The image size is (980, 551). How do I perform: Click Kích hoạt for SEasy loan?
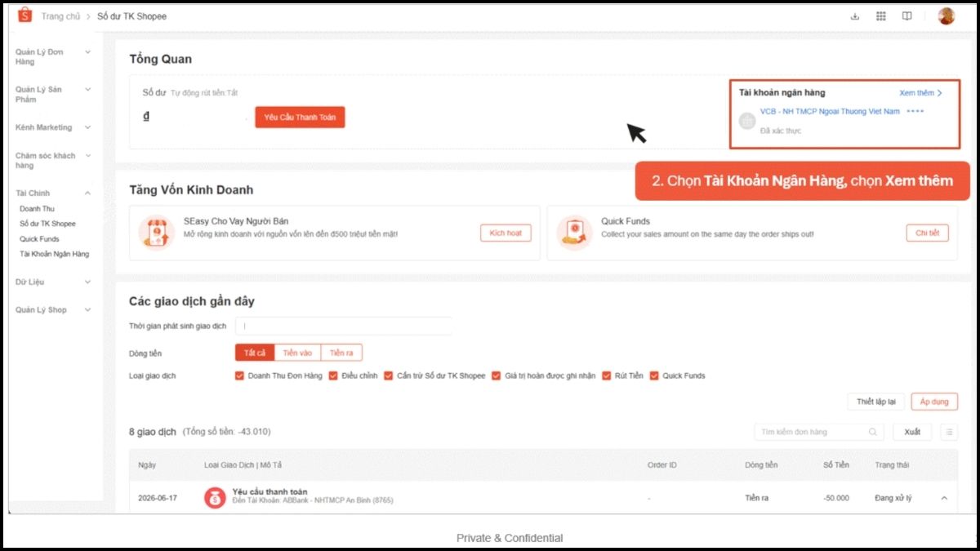click(506, 233)
